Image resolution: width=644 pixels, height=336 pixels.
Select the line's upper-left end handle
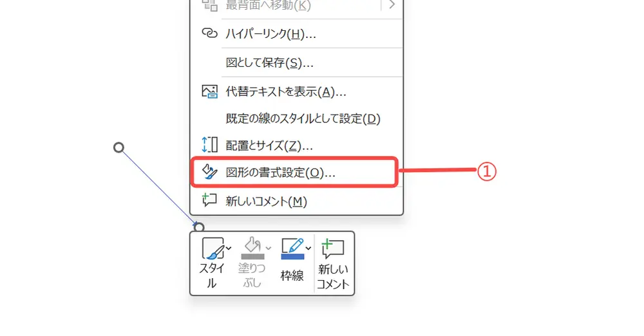pos(118,147)
